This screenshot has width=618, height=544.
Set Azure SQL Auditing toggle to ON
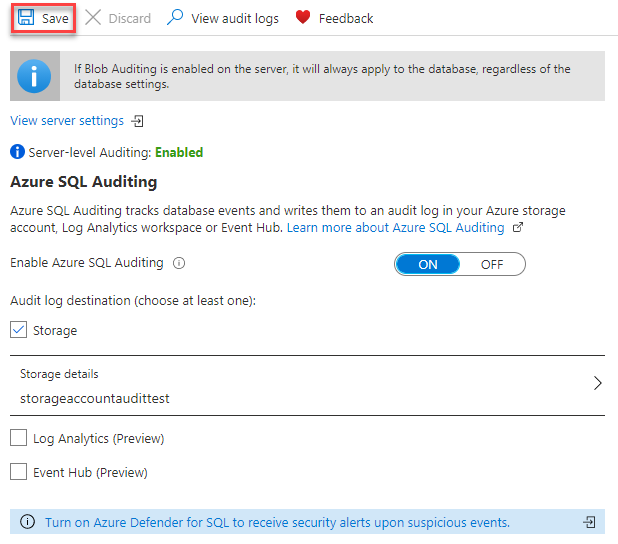(x=428, y=264)
